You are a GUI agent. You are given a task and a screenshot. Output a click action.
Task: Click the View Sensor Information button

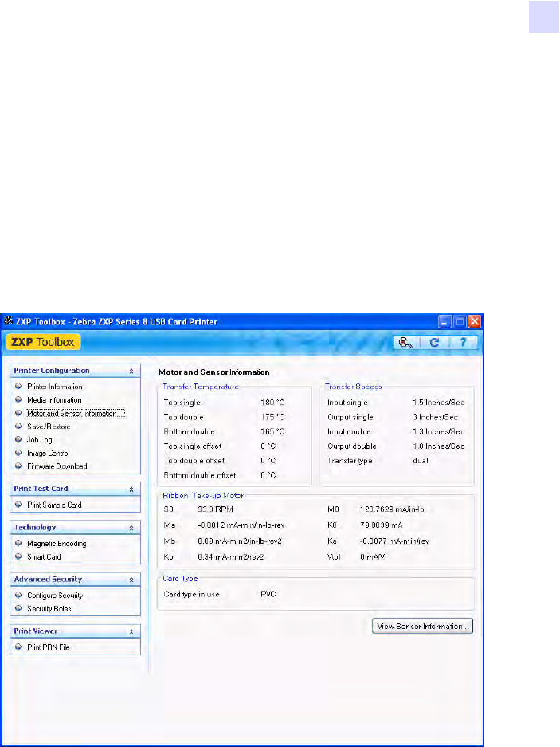[x=422, y=626]
